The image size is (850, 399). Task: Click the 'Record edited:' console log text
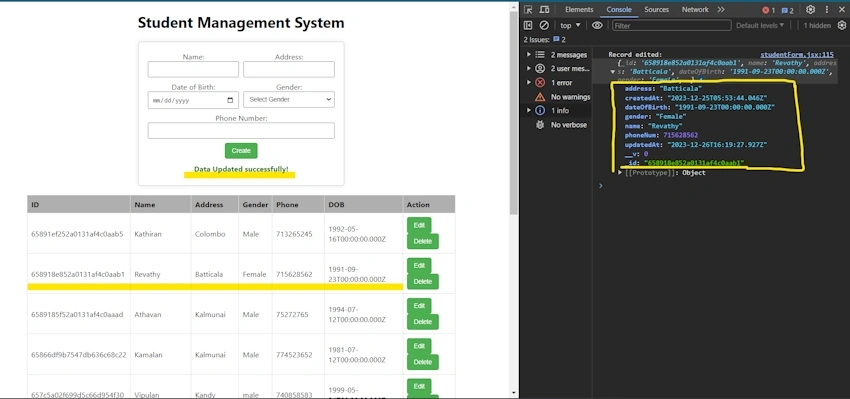[x=635, y=55]
